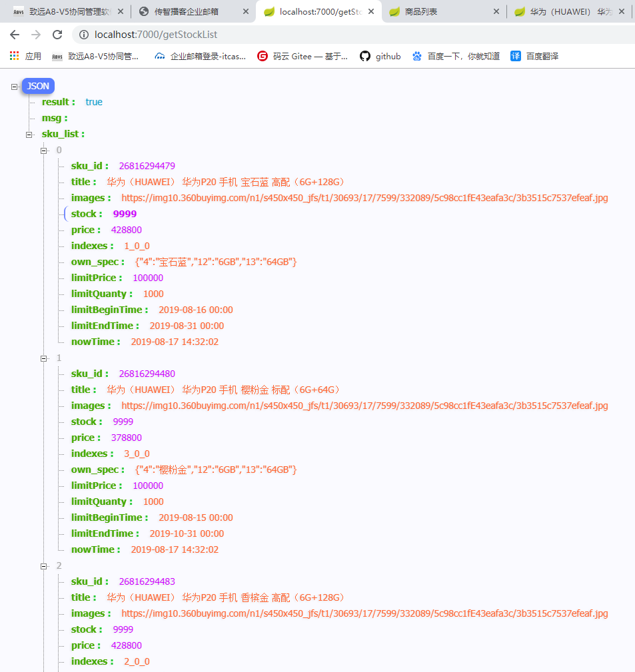The width and height of the screenshot is (635, 672).
Task: Open image link of sku 26816294480
Action: coord(364,406)
